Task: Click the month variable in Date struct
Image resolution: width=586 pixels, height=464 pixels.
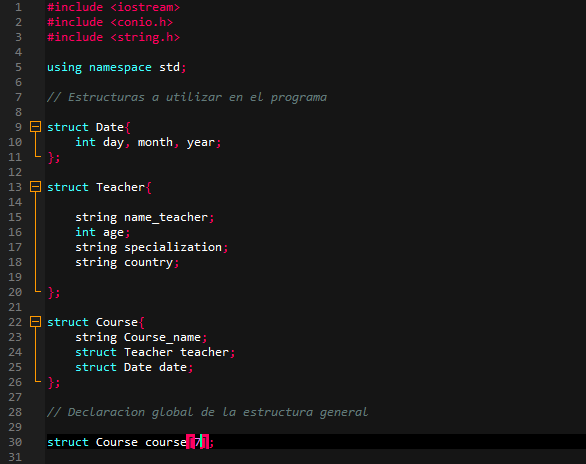Action: [155, 142]
